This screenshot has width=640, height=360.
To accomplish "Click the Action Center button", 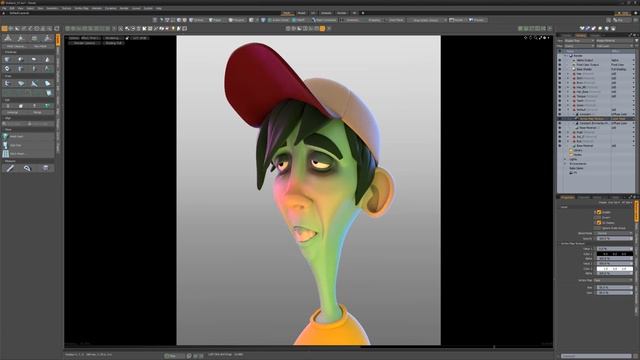I will 278,20.
